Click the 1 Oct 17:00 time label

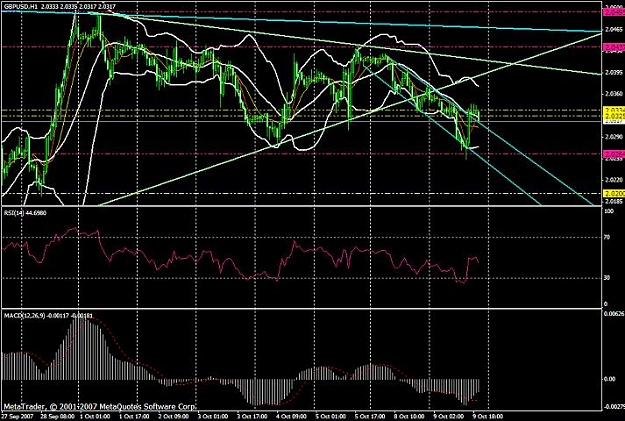pyautogui.click(x=134, y=416)
